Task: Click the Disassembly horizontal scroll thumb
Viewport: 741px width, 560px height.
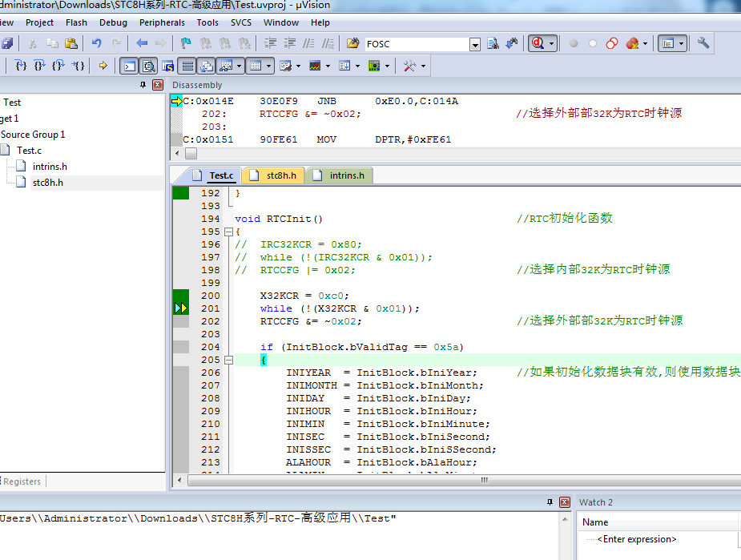Action: click(191, 154)
